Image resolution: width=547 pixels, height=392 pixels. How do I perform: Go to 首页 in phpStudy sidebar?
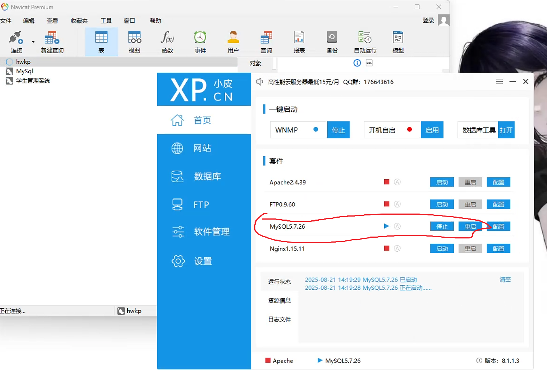204,120
